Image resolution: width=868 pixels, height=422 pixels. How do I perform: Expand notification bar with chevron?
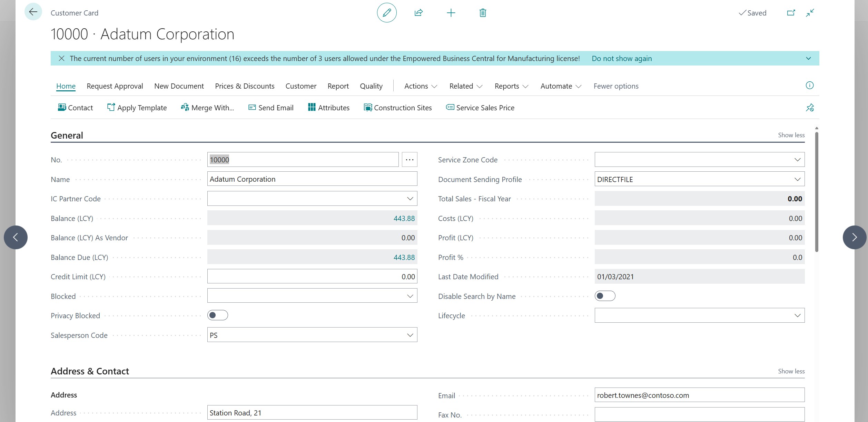click(808, 58)
